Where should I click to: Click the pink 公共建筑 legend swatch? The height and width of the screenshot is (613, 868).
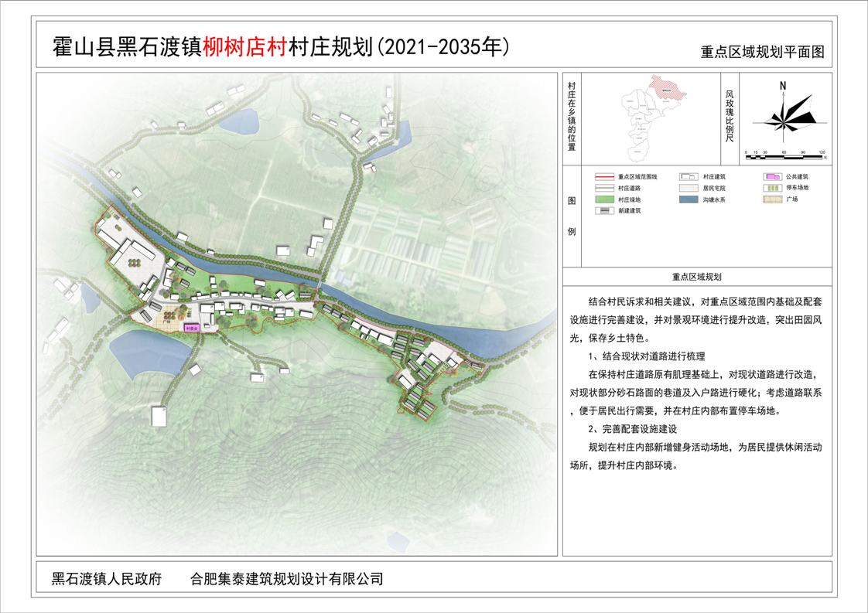point(771,177)
